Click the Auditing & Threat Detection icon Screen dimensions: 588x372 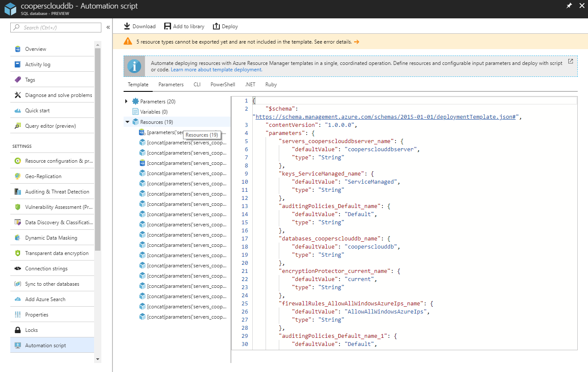pos(18,192)
